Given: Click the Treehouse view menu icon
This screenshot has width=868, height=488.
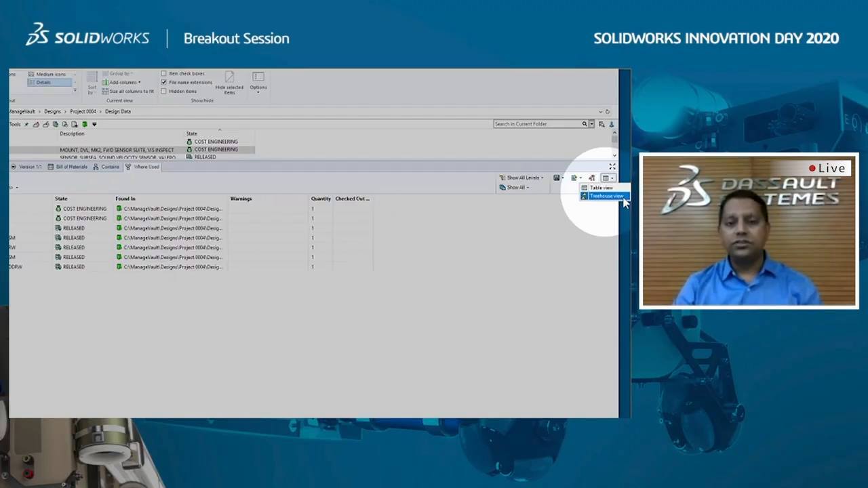Looking at the screenshot, I should coord(585,197).
